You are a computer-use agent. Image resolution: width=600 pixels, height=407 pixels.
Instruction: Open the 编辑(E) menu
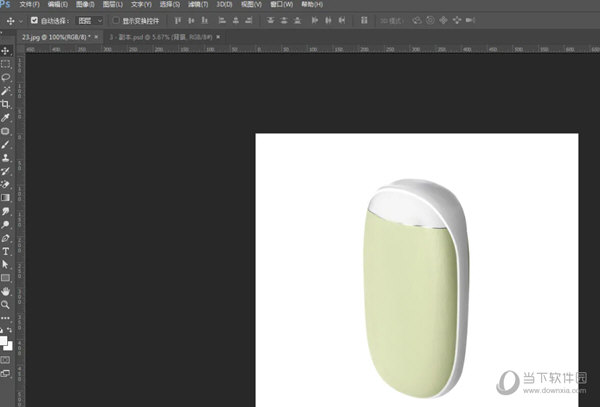[58, 5]
